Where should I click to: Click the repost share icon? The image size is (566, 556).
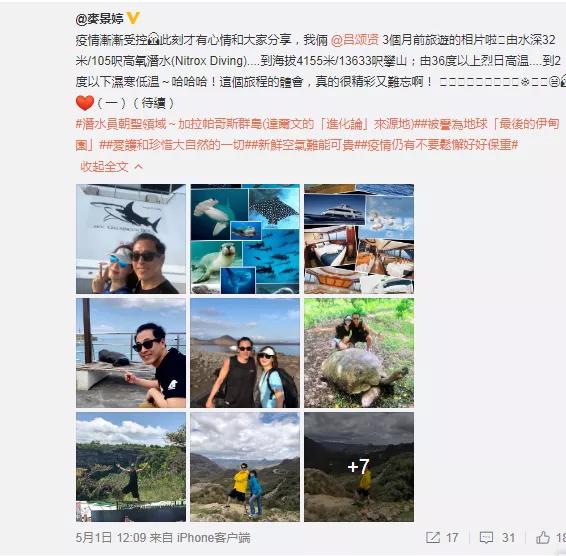tap(433, 538)
